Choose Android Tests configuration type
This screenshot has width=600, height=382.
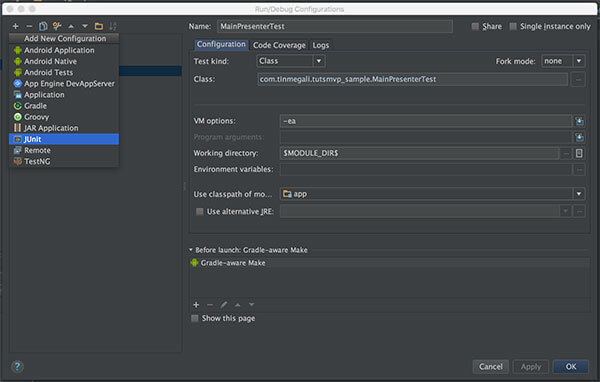pos(64,72)
